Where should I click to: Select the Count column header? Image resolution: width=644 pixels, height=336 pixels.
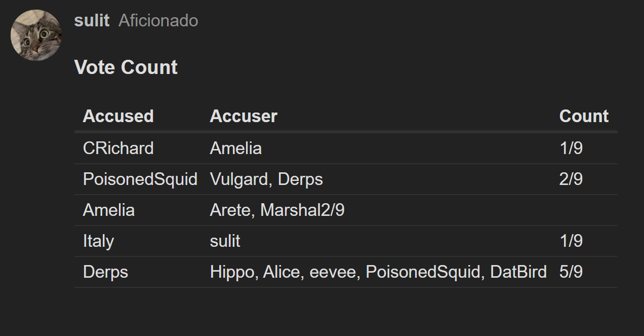point(584,116)
